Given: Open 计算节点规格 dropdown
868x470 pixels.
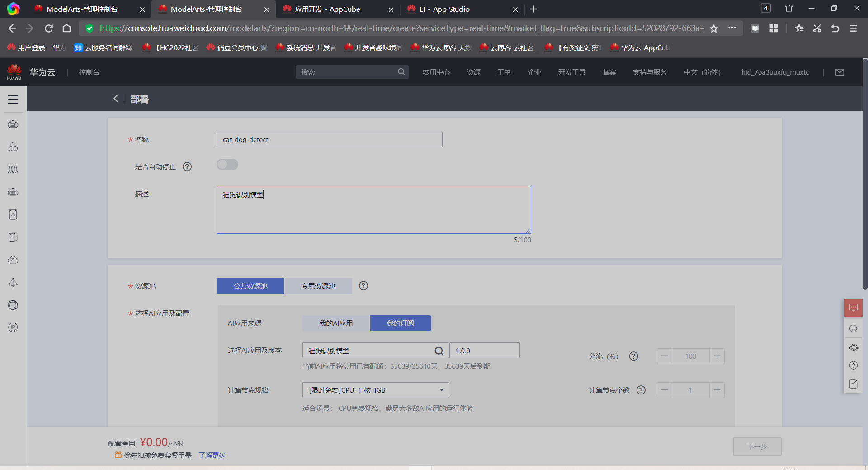Looking at the screenshot, I should (x=376, y=390).
